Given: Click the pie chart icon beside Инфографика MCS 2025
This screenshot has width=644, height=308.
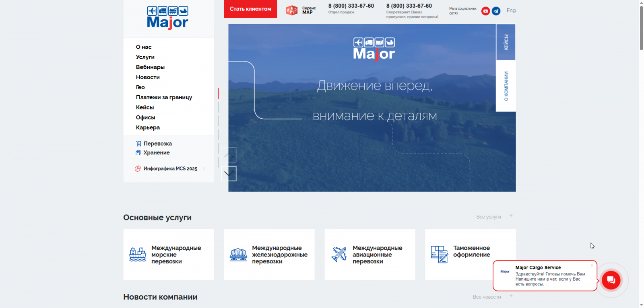Looking at the screenshot, I should pos(138,169).
